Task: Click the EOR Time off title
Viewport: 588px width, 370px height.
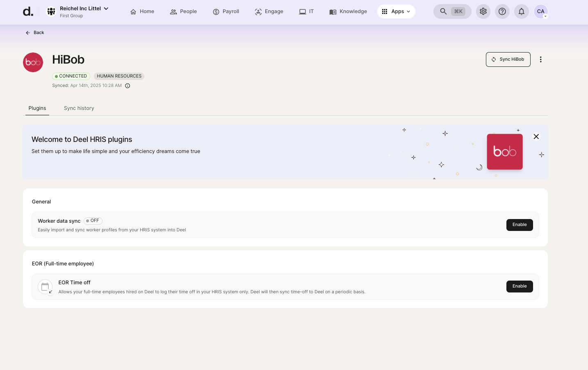Action: tap(74, 283)
